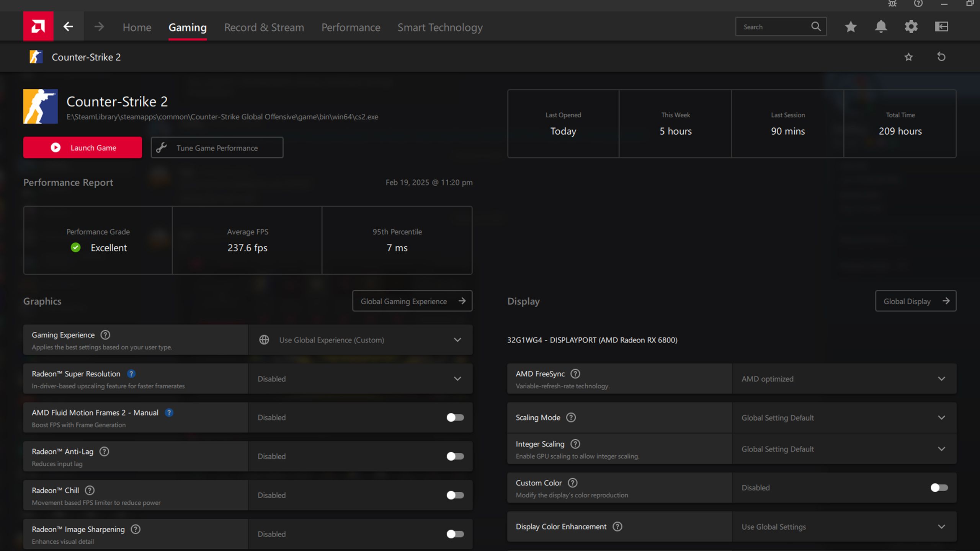Favorite Counter-Strike 2 with the star icon
Viewport: 980px width, 551px height.
tap(909, 57)
